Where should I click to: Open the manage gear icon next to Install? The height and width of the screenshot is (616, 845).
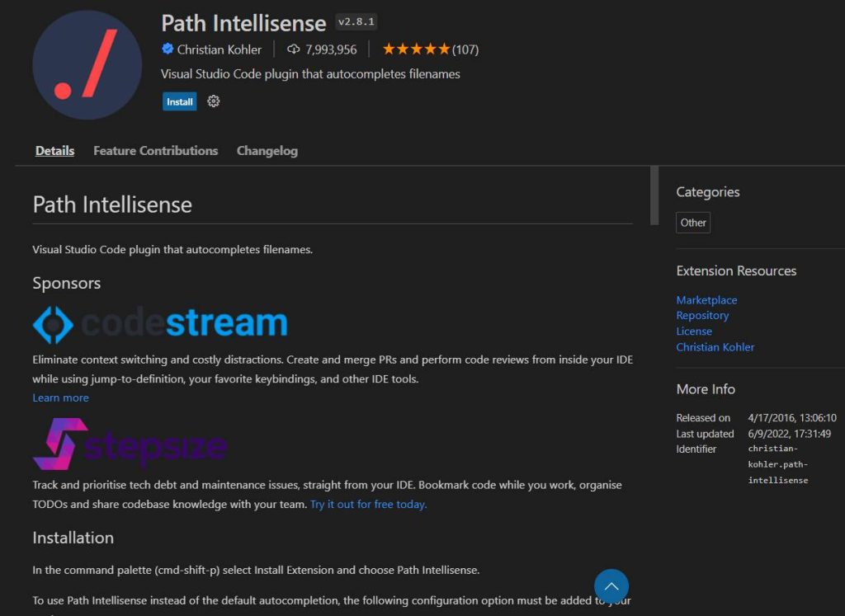(214, 101)
